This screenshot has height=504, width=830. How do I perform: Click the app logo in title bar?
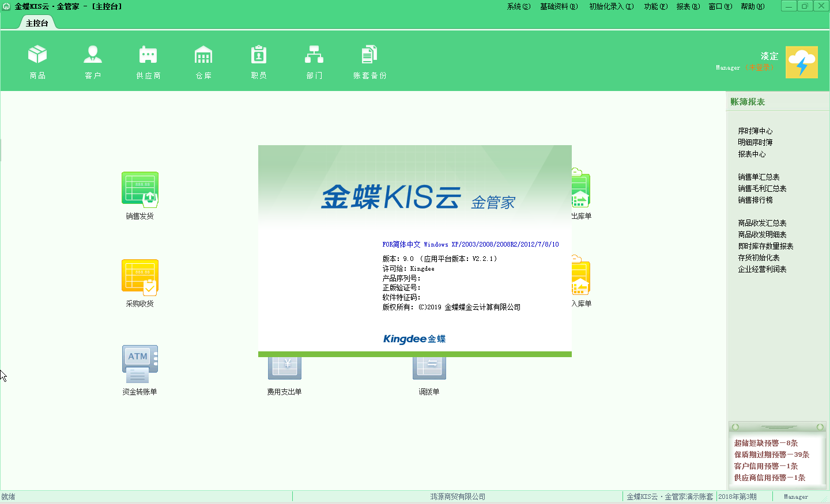coord(6,6)
